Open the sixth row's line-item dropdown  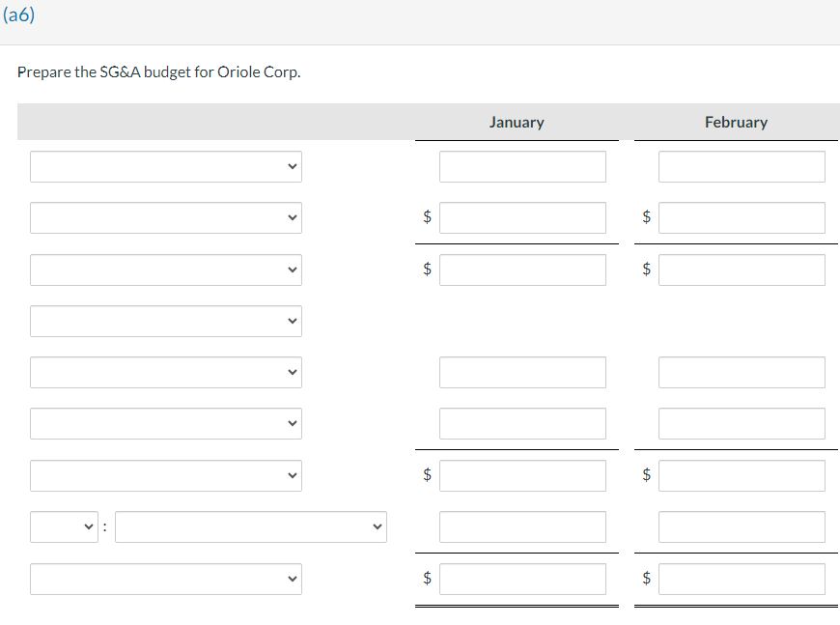click(166, 423)
